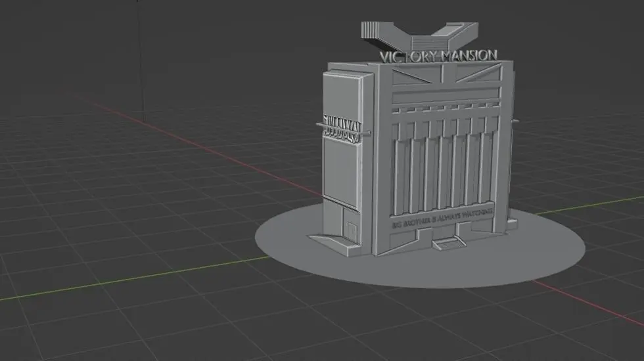Select the VICTORY MANSION rooftop lettering
Screen dimensions: 644x361
438,56
